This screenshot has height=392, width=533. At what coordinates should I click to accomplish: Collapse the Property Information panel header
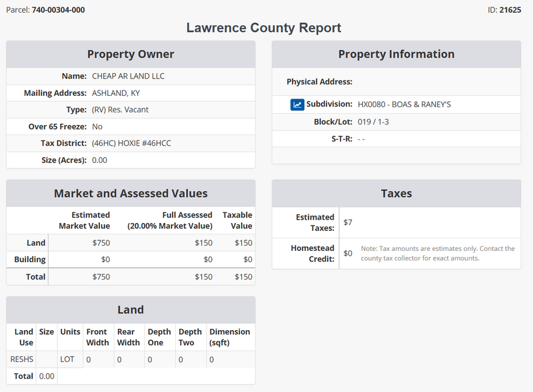396,54
